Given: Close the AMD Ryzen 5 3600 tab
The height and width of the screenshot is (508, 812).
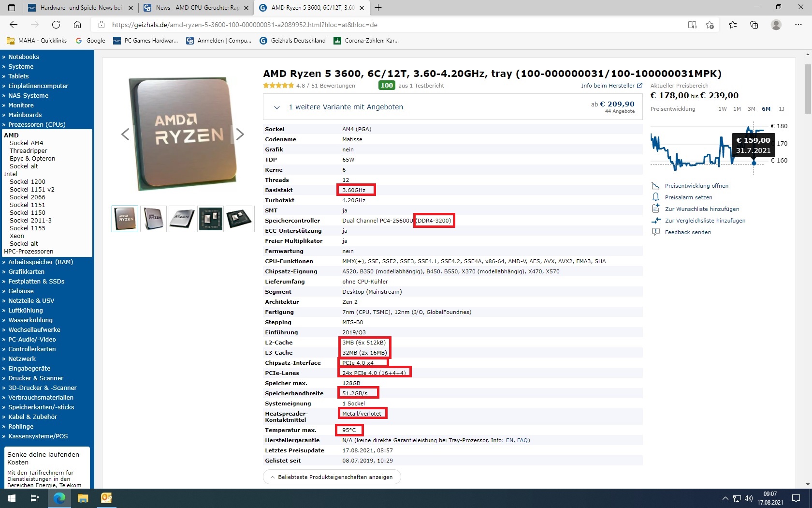Looking at the screenshot, I should 362,8.
